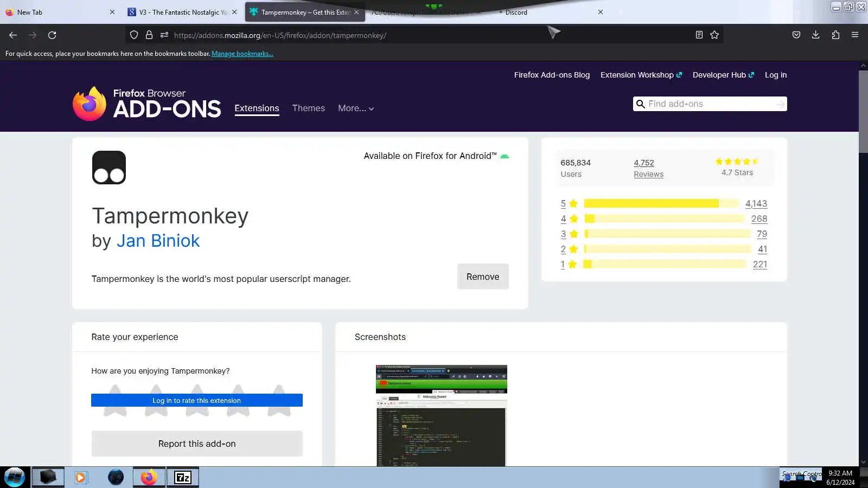Click the Find add-ons search field
Viewport: 868px width, 488px height.
tap(710, 104)
